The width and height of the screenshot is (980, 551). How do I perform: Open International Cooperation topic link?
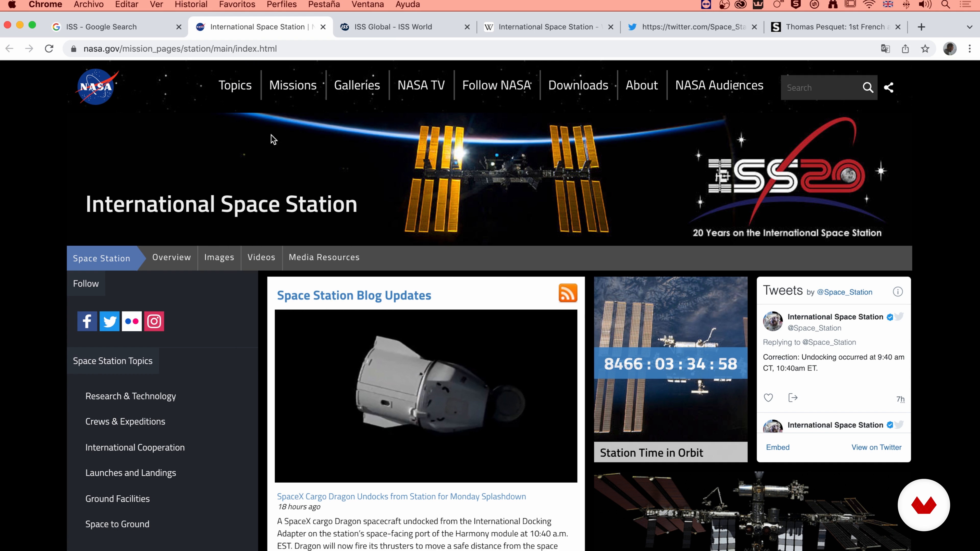[x=135, y=448]
